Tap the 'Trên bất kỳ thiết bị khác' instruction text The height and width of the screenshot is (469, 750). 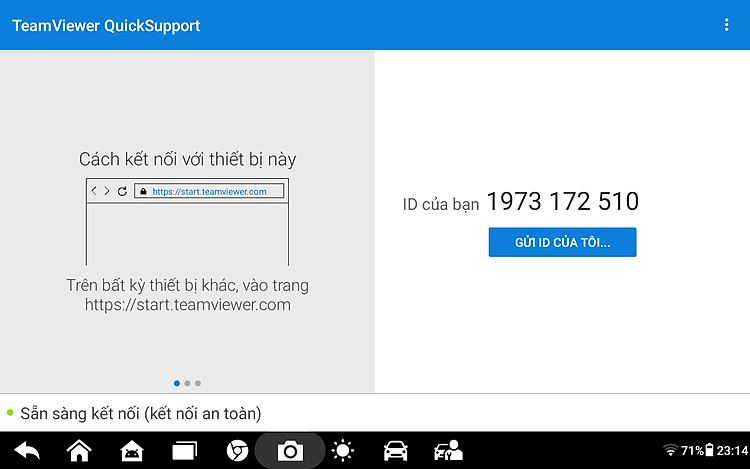188,295
